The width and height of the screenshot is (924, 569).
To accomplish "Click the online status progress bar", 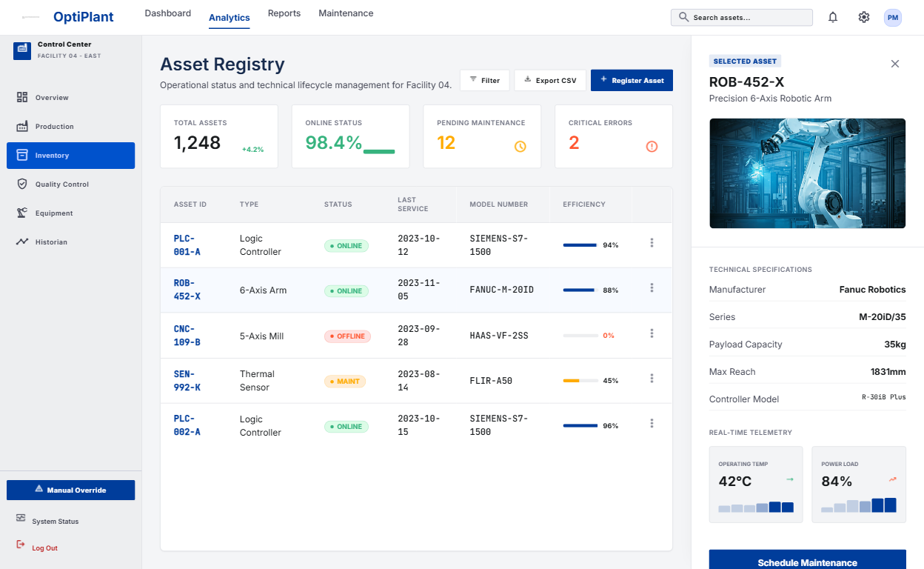I will coord(379,151).
